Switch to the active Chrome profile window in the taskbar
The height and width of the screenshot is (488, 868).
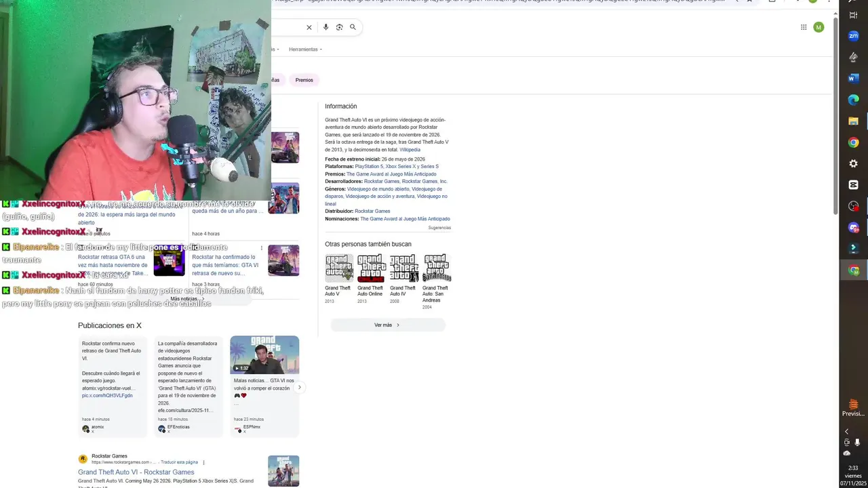coord(853,270)
